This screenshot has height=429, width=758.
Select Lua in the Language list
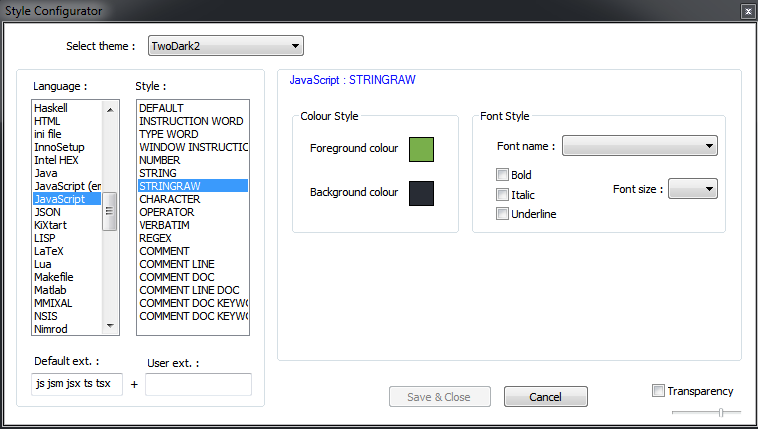pos(67,264)
